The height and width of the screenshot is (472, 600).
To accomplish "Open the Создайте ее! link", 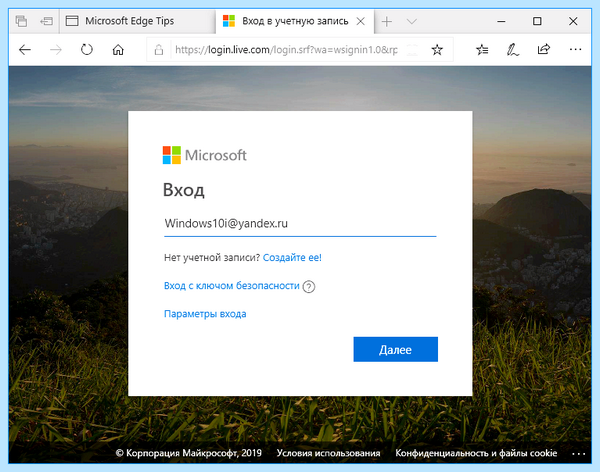I will coord(292,258).
